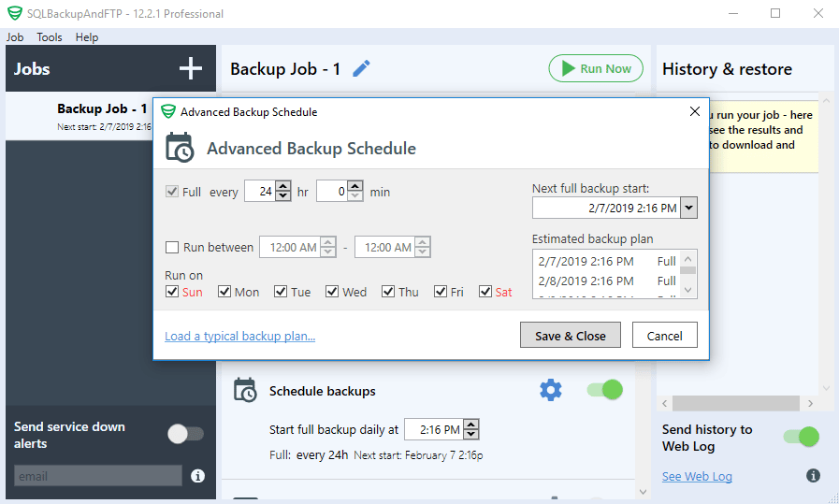Uncheck the Fri checkbox
The width and height of the screenshot is (839, 504).
[441, 292]
